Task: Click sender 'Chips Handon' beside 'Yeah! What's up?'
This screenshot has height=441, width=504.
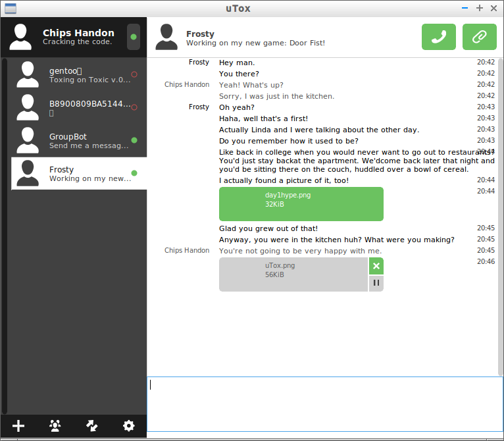Action: (x=187, y=85)
